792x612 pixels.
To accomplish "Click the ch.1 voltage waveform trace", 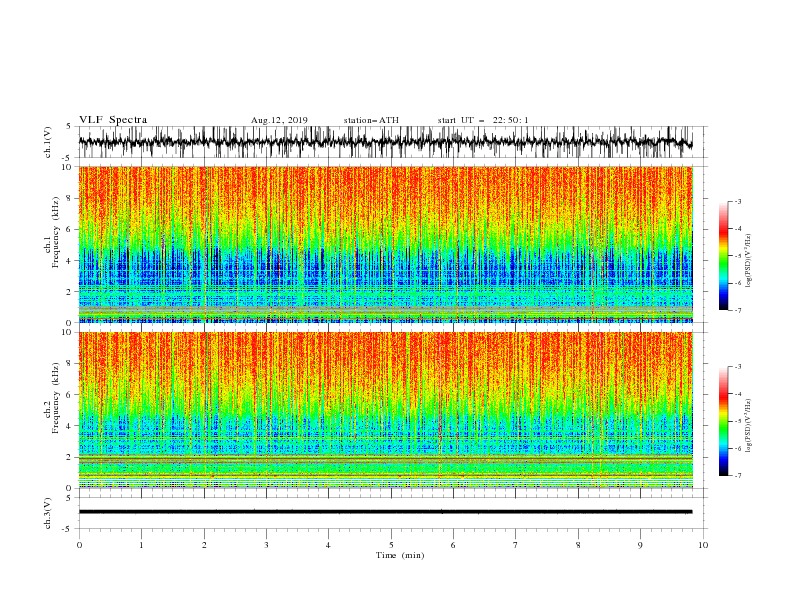I will click(385, 142).
